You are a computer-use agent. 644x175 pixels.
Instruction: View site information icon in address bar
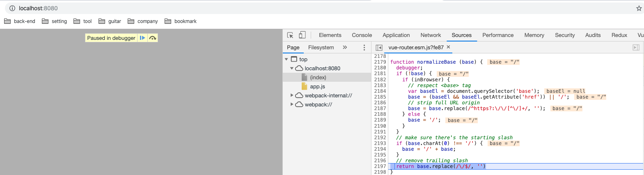tap(12, 8)
